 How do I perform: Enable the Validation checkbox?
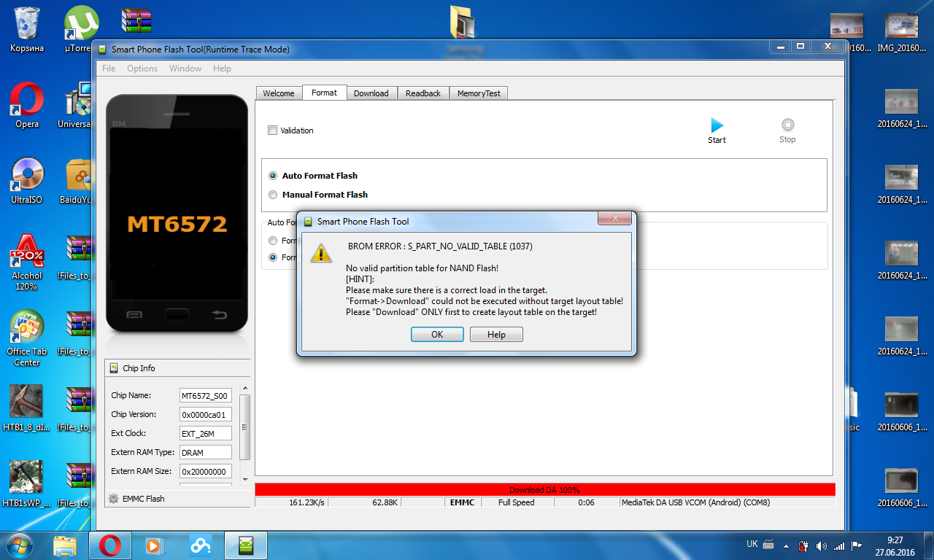tap(273, 131)
